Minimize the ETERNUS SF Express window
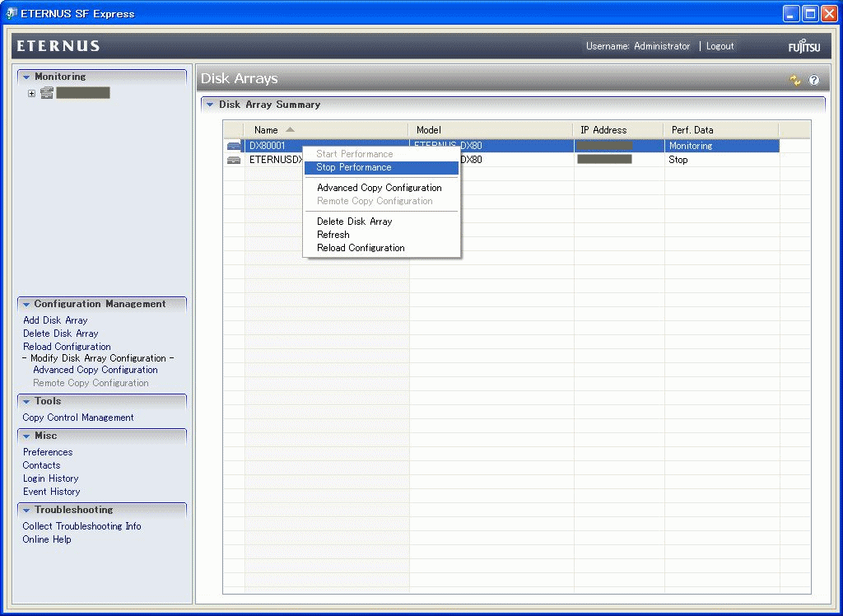The height and width of the screenshot is (616, 843). tap(791, 14)
